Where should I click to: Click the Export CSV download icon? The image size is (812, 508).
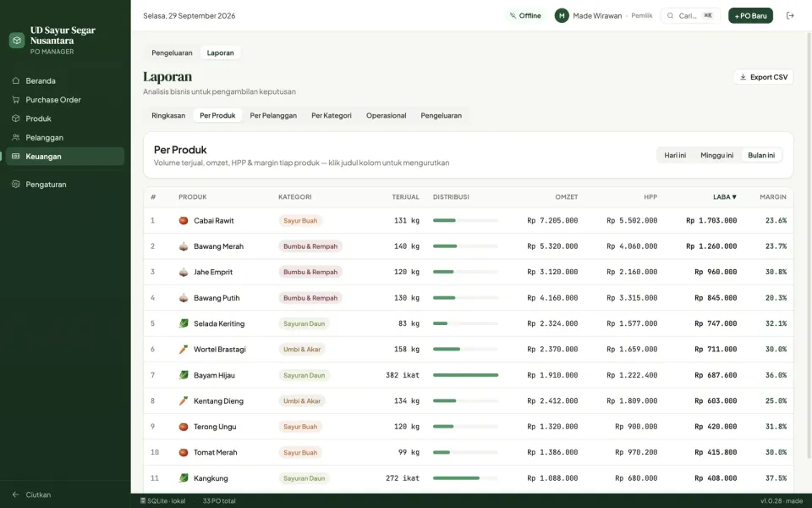(x=743, y=77)
